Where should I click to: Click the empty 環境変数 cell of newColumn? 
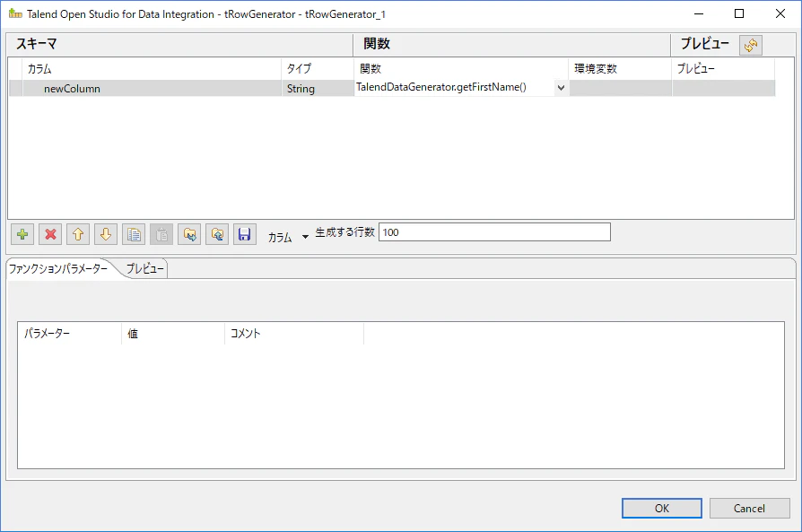pyautogui.click(x=621, y=89)
